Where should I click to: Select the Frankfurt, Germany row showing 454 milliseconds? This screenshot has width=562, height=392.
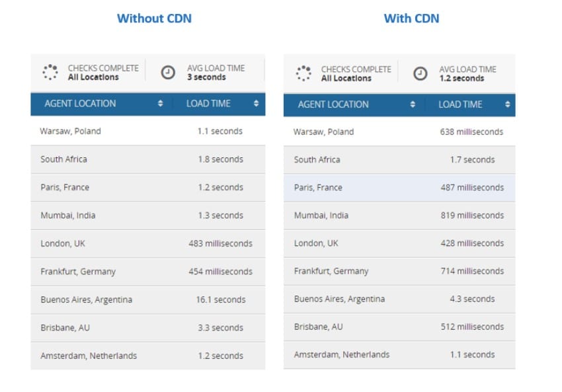tap(148, 272)
